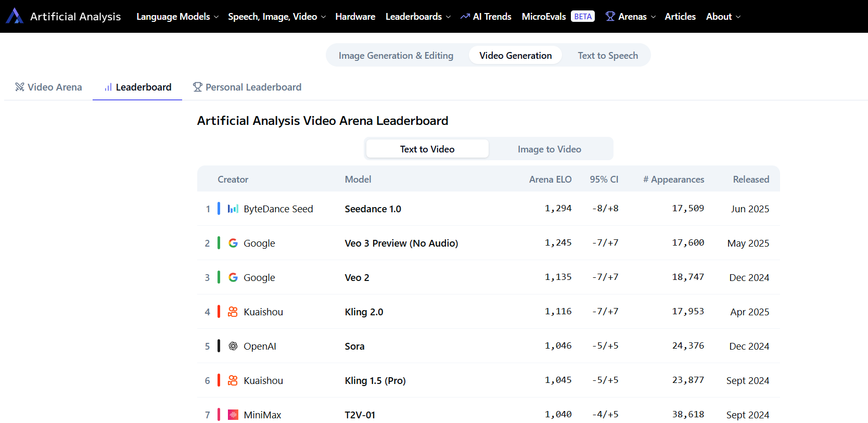Click the Kling 1.5 (Pro) model name
The width and height of the screenshot is (868, 423).
point(375,380)
